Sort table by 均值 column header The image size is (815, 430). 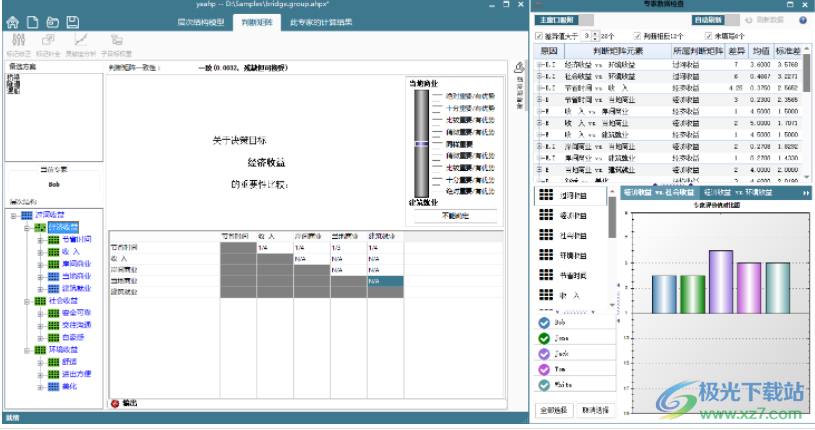click(x=761, y=51)
